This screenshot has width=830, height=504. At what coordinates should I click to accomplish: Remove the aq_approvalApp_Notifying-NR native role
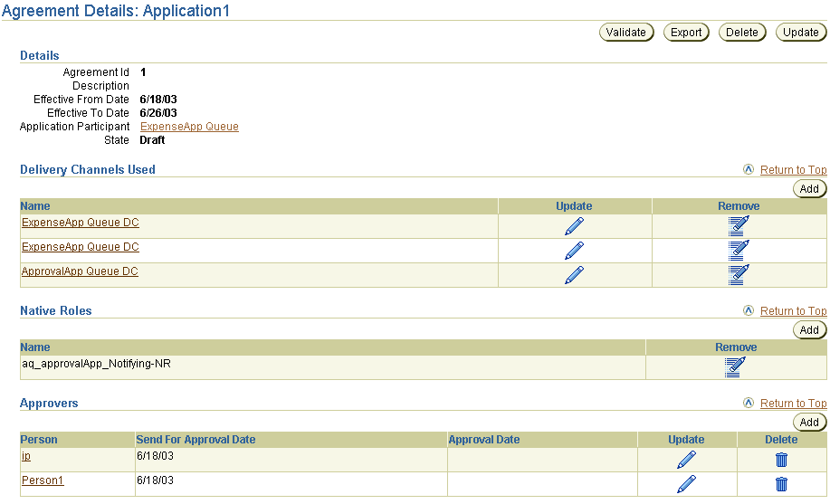(x=735, y=366)
